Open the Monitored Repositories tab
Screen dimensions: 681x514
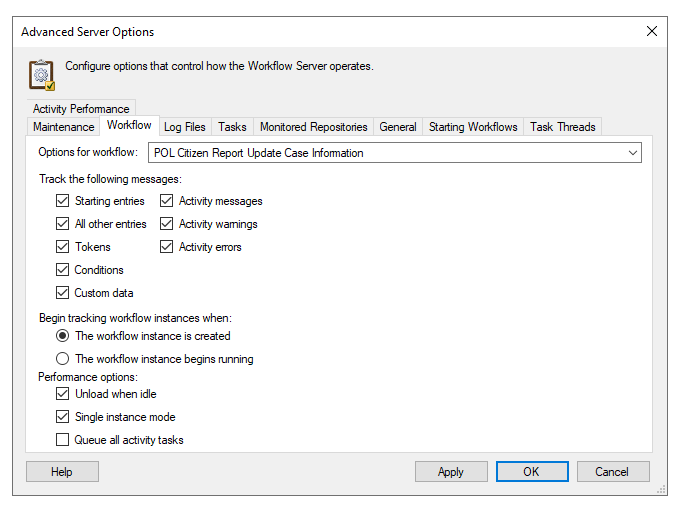coord(314,127)
